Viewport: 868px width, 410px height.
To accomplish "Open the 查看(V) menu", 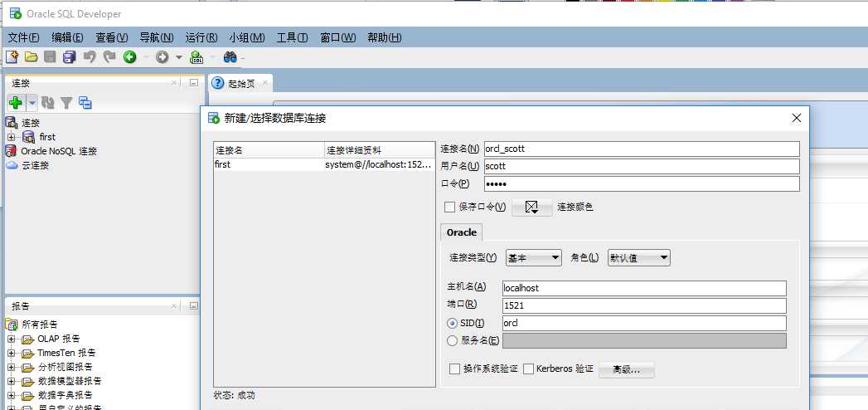I will pos(112,37).
